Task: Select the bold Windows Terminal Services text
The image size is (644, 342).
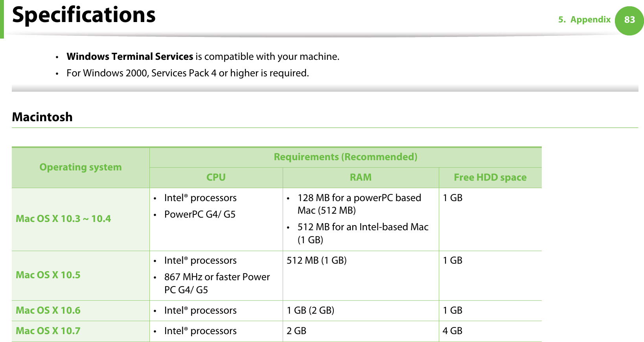Action: coord(130,57)
